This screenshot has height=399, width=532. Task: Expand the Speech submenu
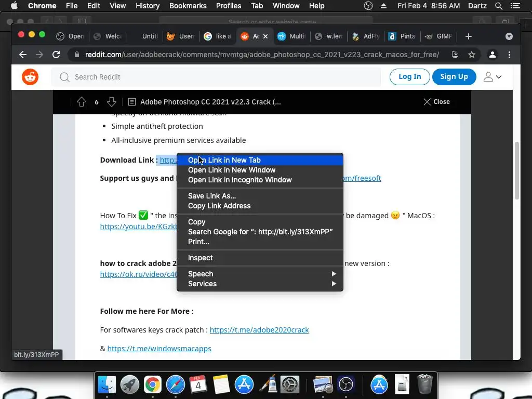(x=260, y=274)
